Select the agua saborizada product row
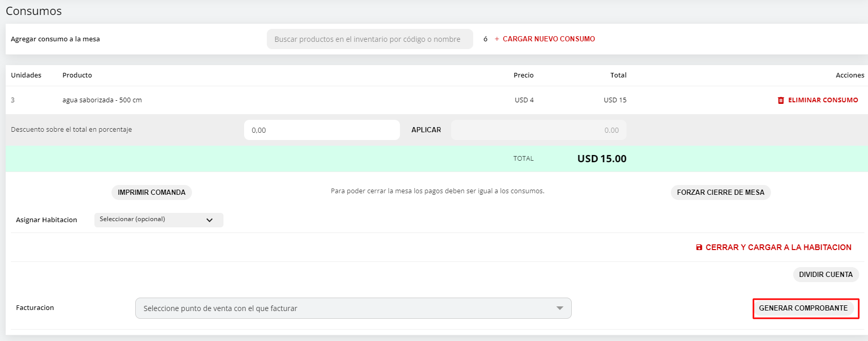Viewport: 868px width, 341px height. pos(101,100)
